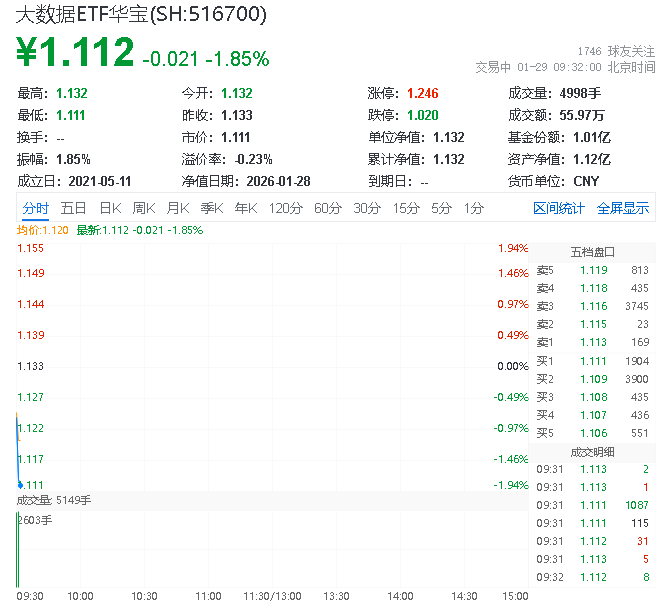Select the 卖1 order book row
This screenshot has width=656, height=615.
[592, 342]
